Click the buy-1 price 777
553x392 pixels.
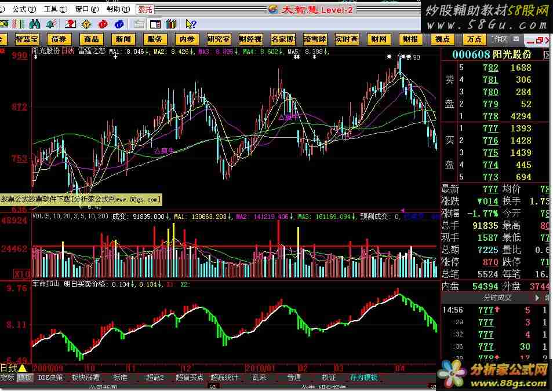tap(490, 129)
